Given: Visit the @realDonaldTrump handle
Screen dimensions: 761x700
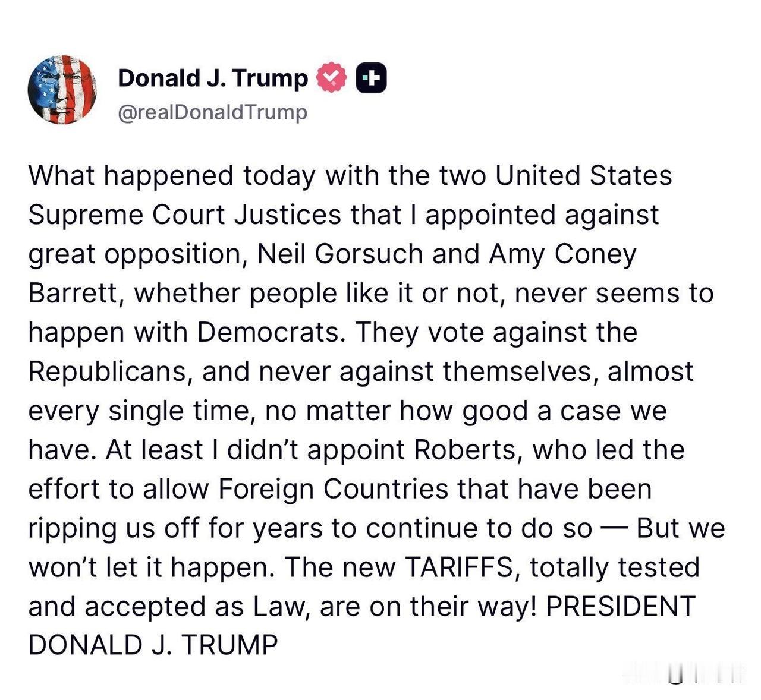Looking at the screenshot, I should tap(213, 112).
